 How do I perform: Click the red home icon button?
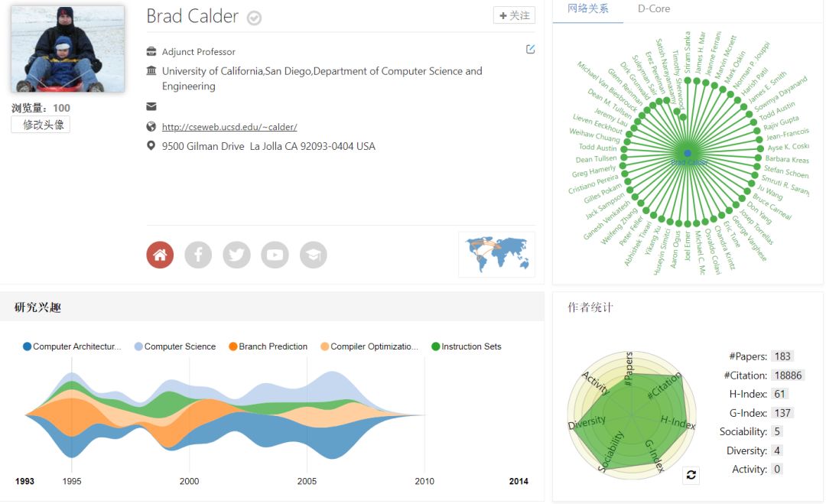point(160,255)
